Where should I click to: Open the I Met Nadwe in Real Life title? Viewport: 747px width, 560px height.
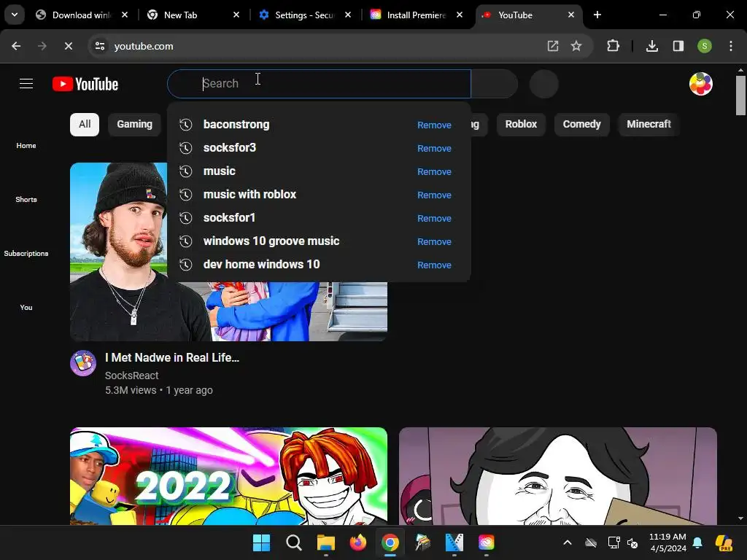pyautogui.click(x=172, y=357)
